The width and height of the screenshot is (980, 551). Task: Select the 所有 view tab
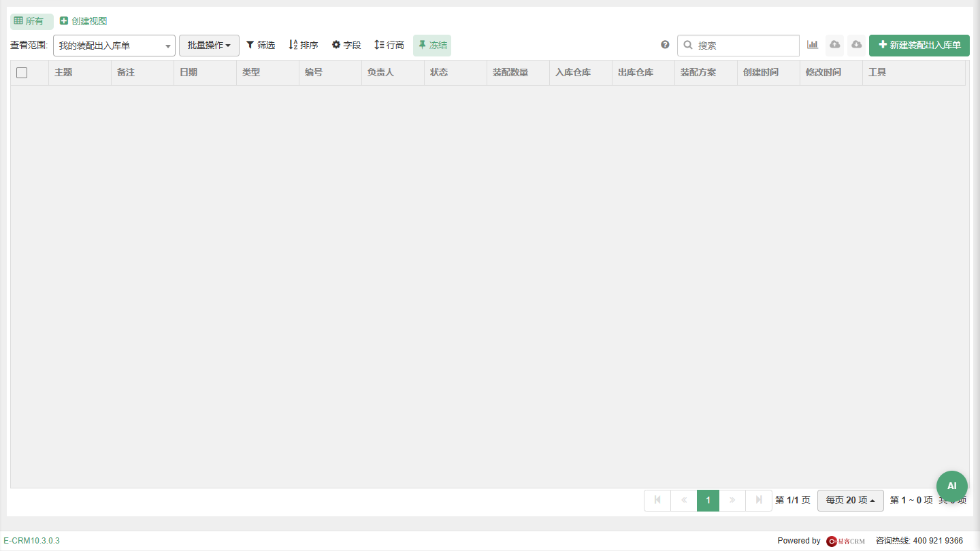(x=31, y=21)
